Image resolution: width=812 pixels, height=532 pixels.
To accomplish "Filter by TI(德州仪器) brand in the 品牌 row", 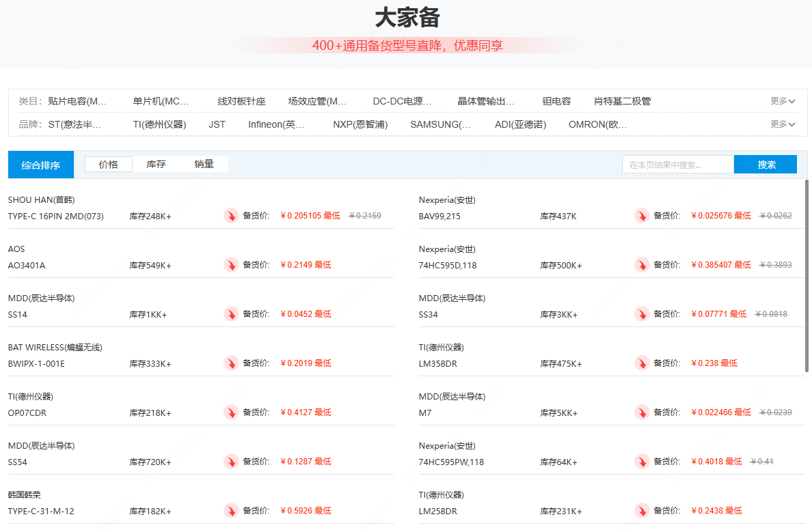I will point(159,124).
